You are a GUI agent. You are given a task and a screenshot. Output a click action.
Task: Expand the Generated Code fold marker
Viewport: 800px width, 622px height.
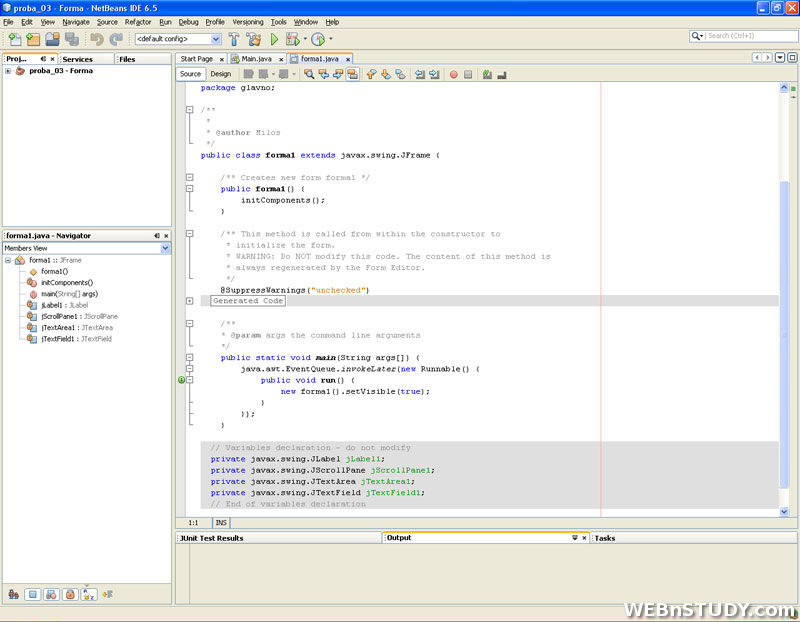click(190, 301)
